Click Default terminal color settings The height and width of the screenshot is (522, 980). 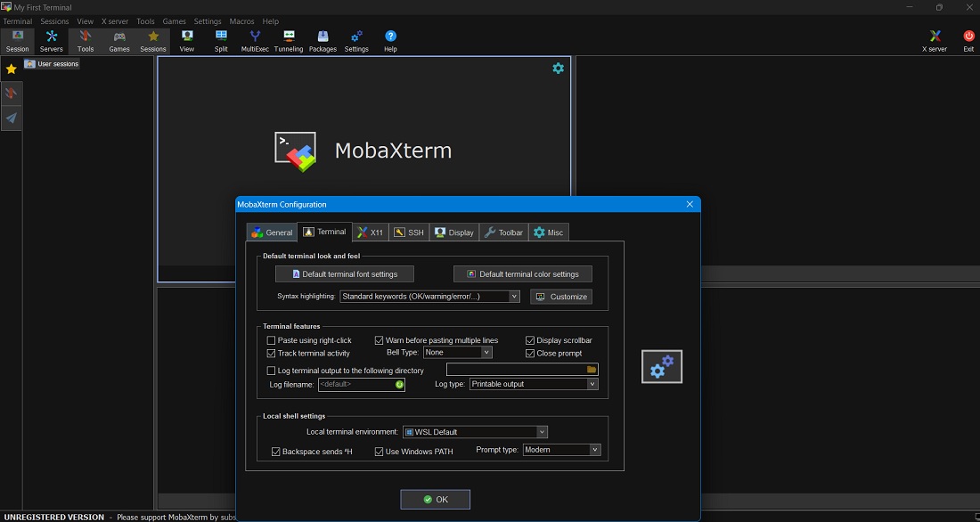pyautogui.click(x=523, y=273)
